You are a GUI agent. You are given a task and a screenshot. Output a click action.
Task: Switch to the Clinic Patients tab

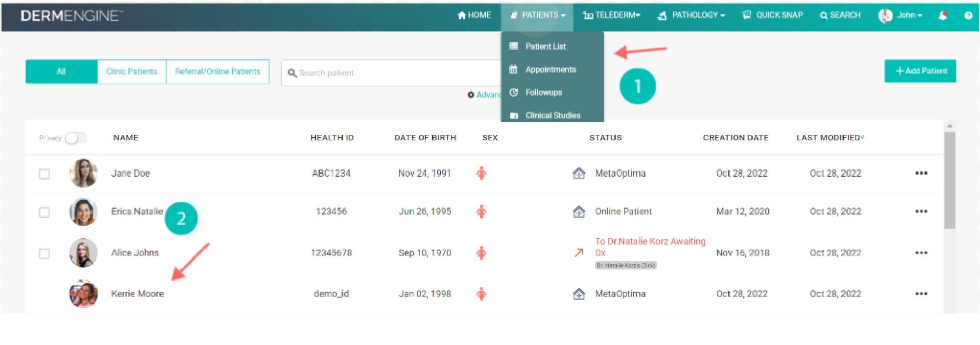click(x=131, y=72)
